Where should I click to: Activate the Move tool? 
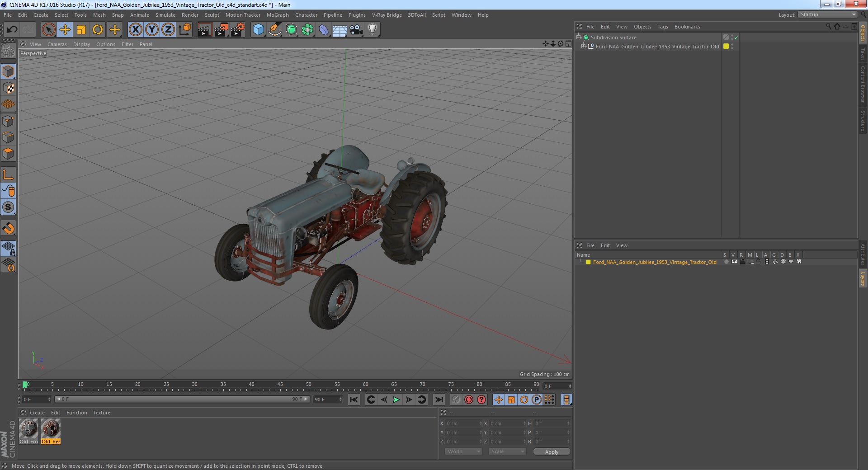[65, 30]
